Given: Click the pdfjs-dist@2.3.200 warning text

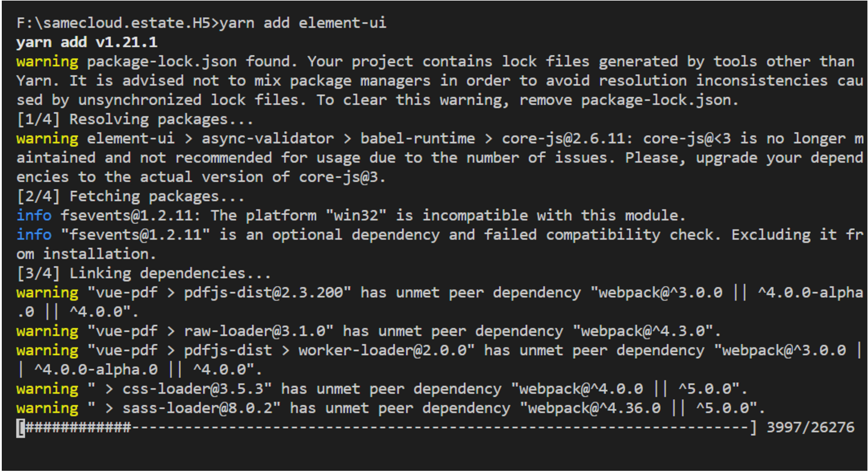Looking at the screenshot, I should (x=268, y=292).
